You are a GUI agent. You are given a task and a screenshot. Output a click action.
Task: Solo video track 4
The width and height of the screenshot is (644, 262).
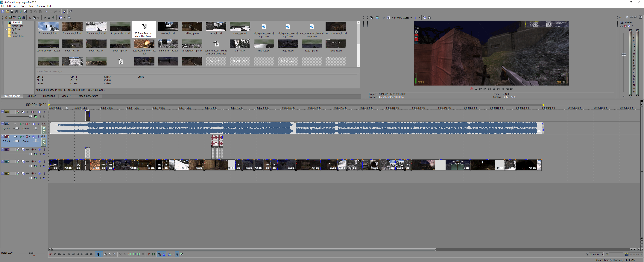coord(44,150)
